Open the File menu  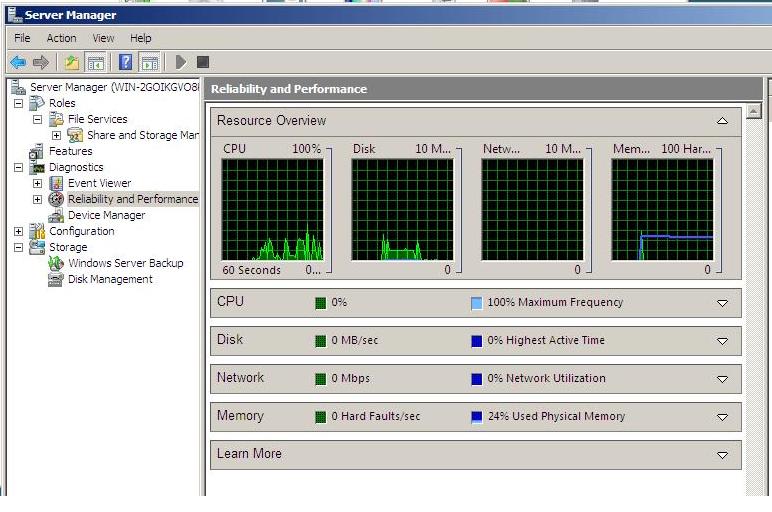(x=22, y=38)
